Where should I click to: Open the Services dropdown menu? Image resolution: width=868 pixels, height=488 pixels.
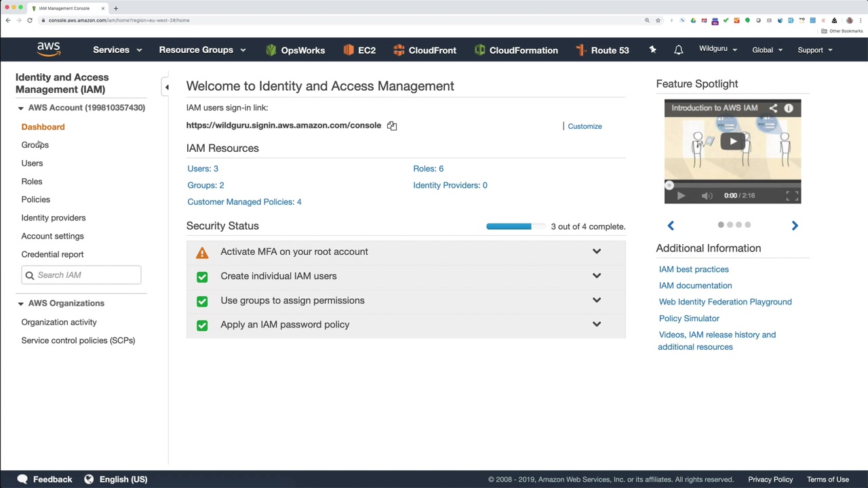tap(117, 50)
